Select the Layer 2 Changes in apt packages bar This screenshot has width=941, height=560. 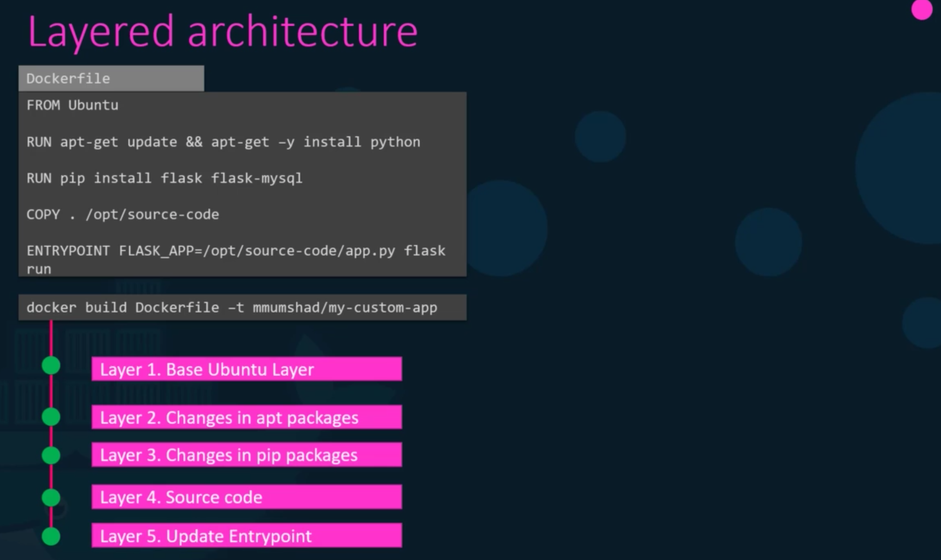[246, 417]
